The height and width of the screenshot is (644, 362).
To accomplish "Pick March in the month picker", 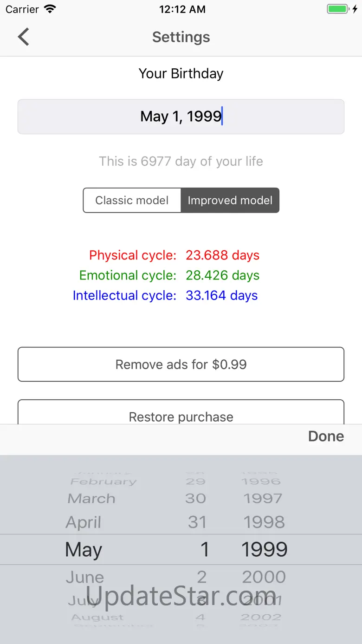I will click(x=91, y=499).
